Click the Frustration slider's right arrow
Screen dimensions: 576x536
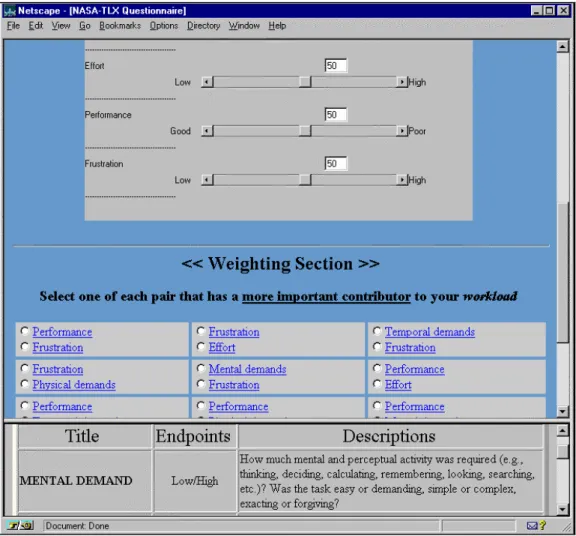point(402,180)
